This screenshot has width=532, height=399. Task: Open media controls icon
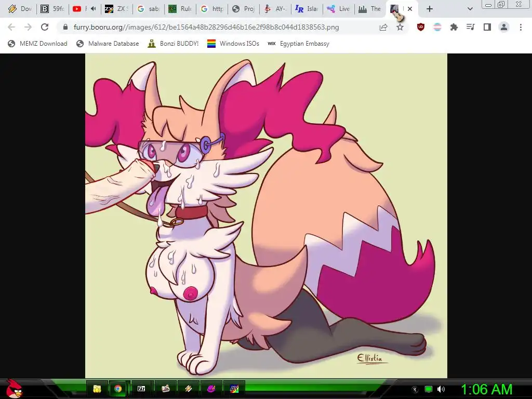(x=471, y=27)
